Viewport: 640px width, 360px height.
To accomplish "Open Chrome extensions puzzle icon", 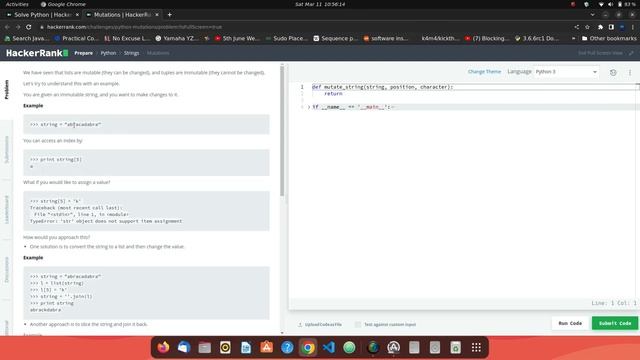I will tap(600, 27).
